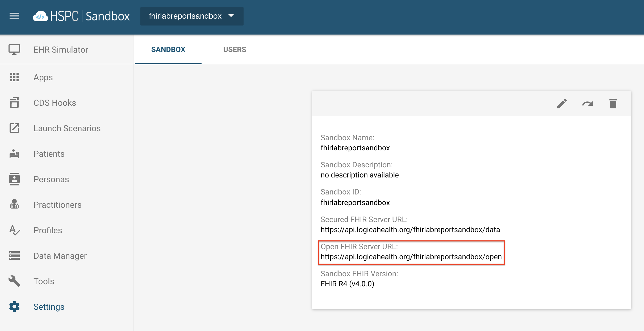
Task: Click the Settings gear item
Action: (x=49, y=307)
